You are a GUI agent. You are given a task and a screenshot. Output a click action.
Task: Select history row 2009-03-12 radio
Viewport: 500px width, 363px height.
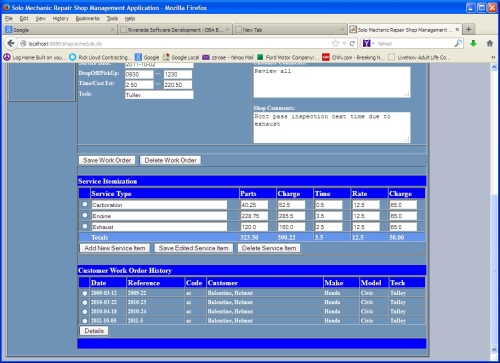tap(85, 293)
